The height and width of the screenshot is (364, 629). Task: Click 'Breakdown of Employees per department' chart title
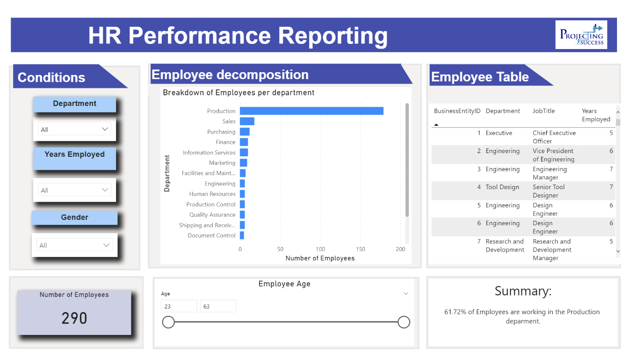pyautogui.click(x=239, y=93)
